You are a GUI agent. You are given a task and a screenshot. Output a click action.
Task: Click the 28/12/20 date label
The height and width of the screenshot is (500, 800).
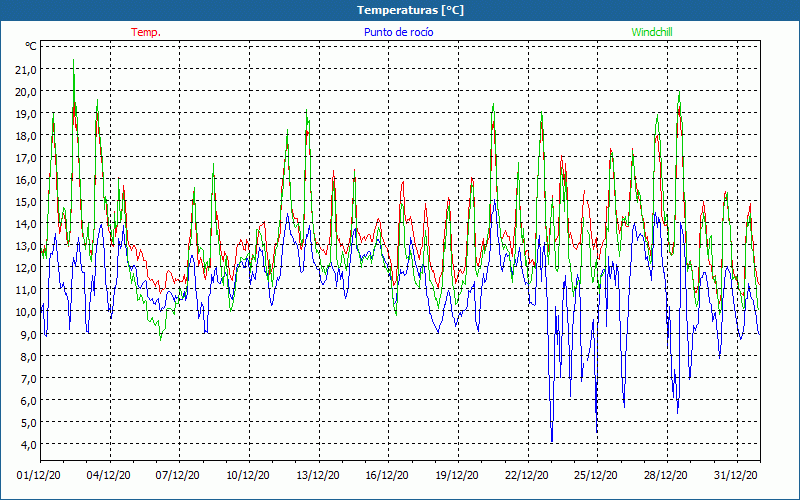click(666, 476)
